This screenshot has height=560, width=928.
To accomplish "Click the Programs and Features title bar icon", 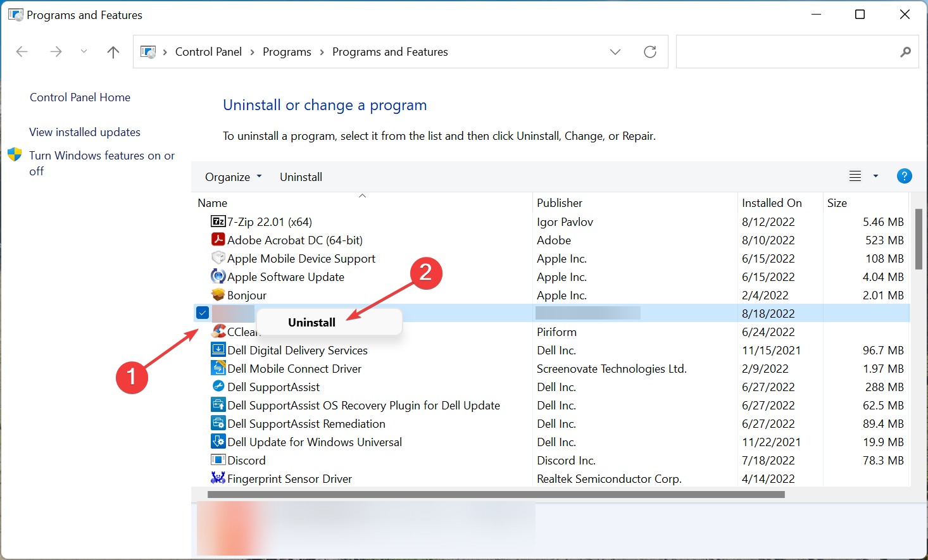I will point(16,15).
